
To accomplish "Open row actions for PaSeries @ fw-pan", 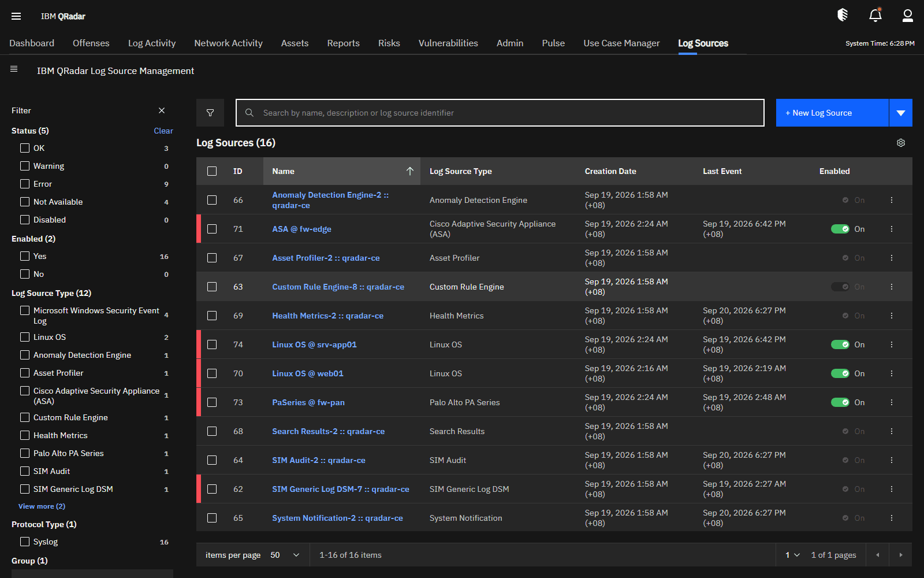I will pyautogui.click(x=892, y=402).
